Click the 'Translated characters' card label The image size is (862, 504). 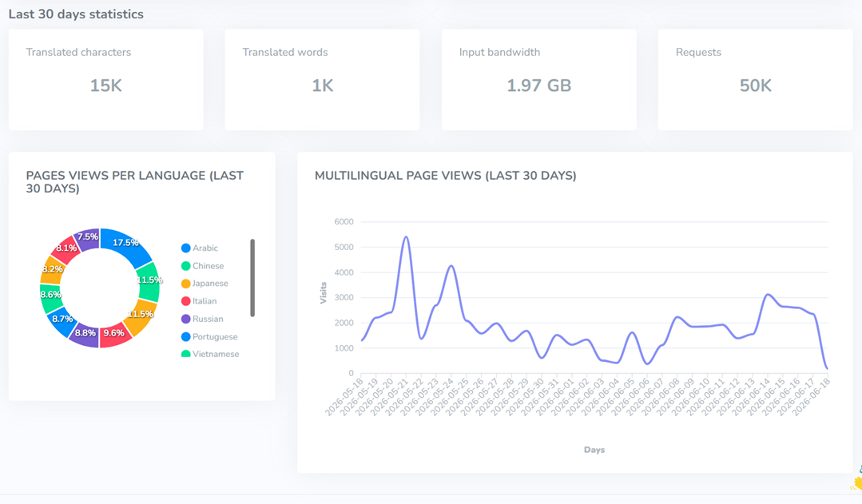coord(78,52)
